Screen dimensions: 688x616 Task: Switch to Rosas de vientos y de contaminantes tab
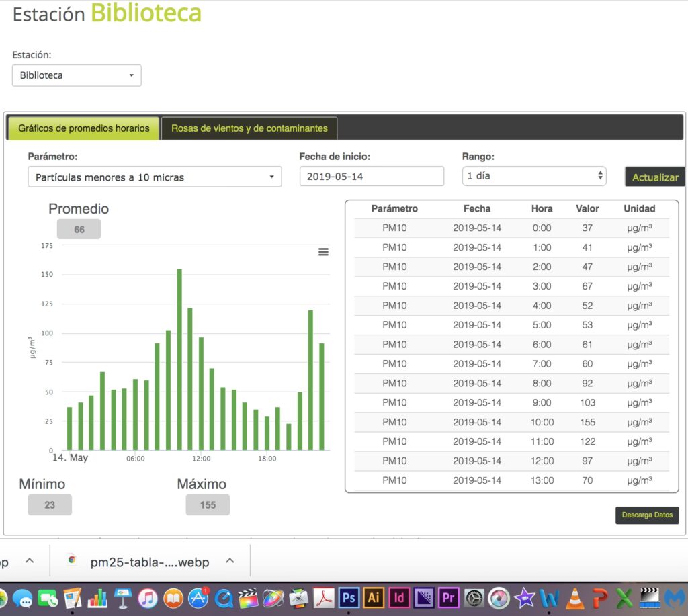coord(249,128)
